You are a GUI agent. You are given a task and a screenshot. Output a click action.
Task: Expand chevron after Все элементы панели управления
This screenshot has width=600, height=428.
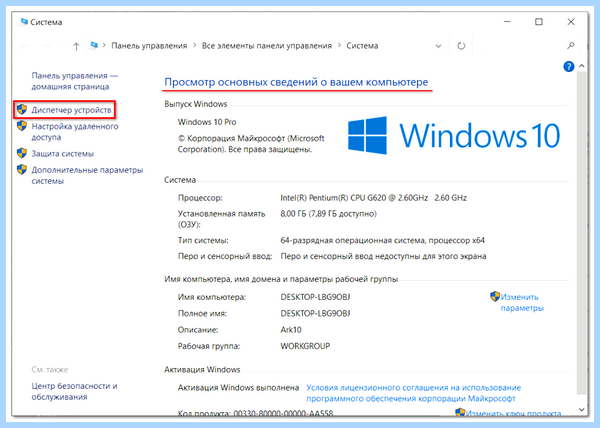(x=339, y=46)
